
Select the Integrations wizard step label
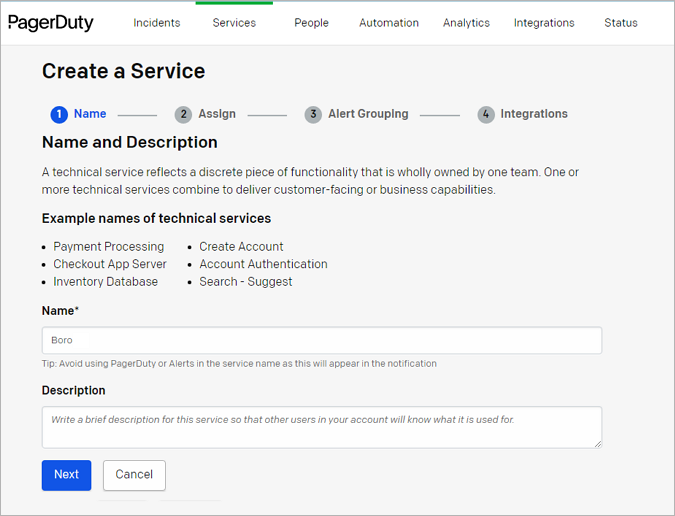click(x=534, y=114)
